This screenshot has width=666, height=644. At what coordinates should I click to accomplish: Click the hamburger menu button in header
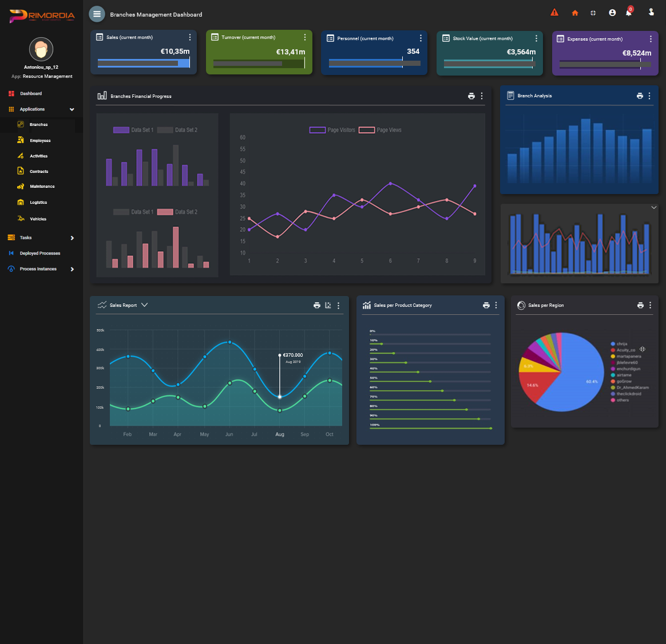[97, 14]
